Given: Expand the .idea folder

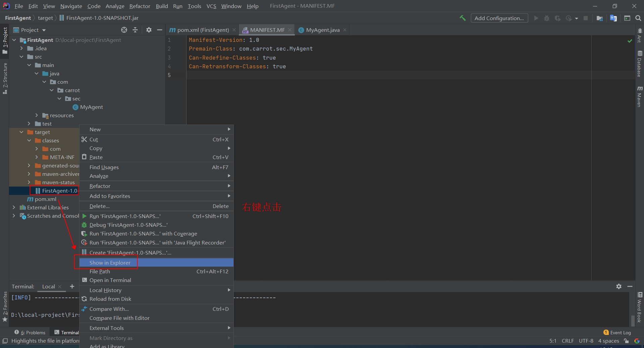Looking at the screenshot, I should [22, 48].
